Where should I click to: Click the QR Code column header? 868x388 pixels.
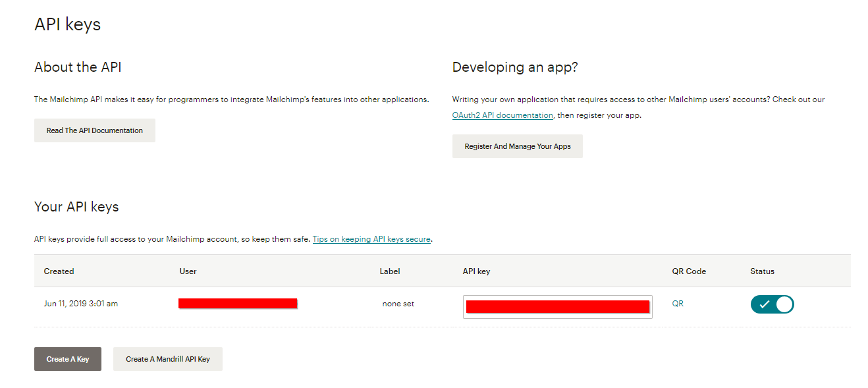coord(689,271)
